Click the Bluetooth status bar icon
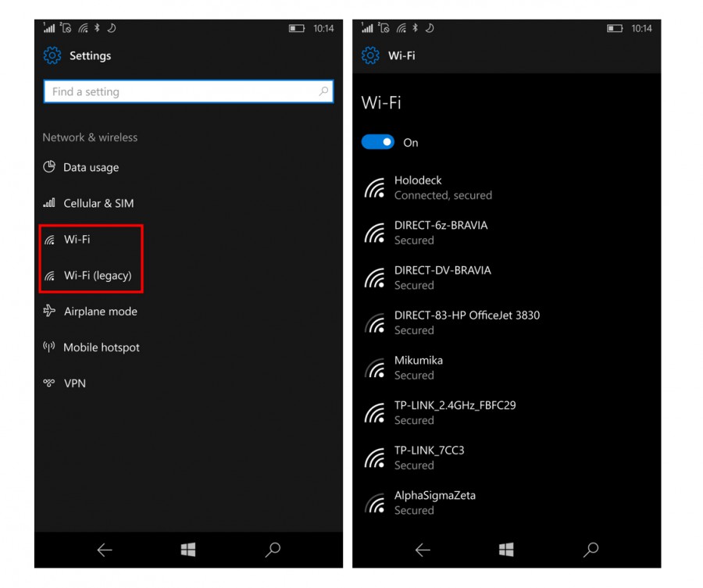The image size is (703, 588). pyautogui.click(x=97, y=28)
